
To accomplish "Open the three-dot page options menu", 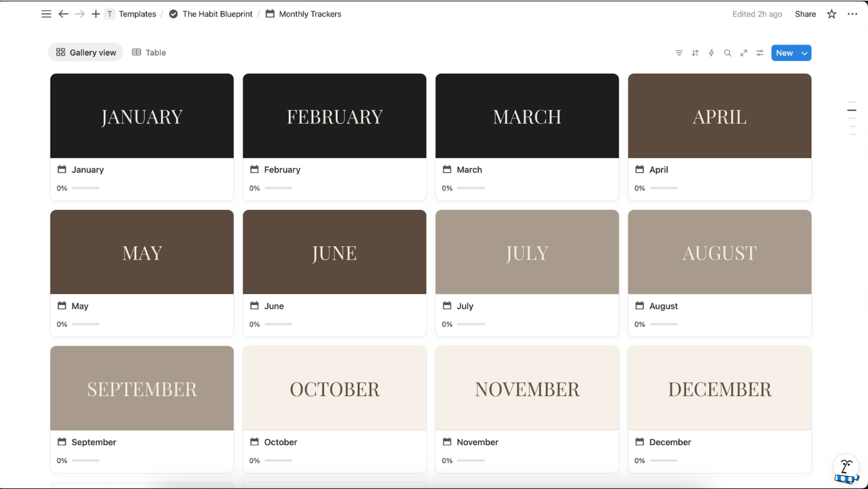I will [x=852, y=14].
